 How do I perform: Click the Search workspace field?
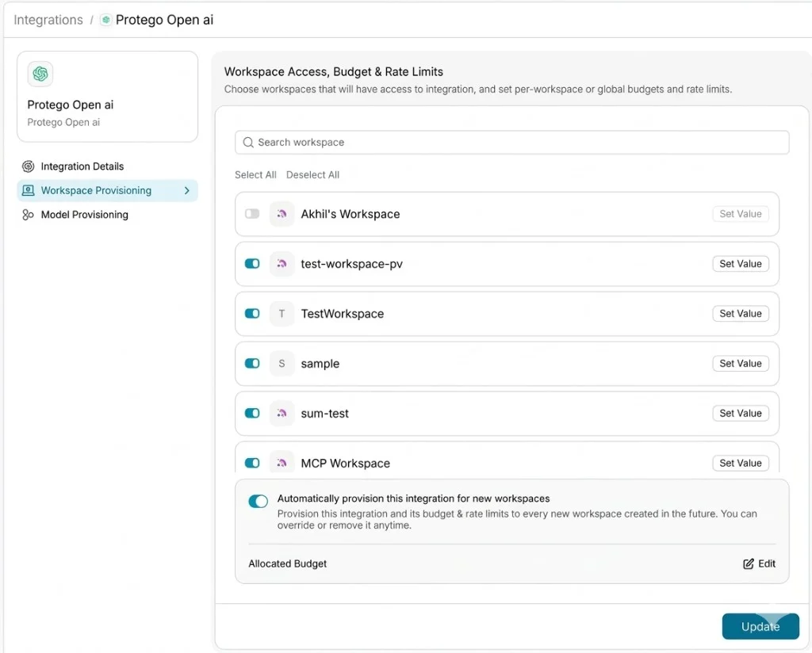click(x=511, y=143)
